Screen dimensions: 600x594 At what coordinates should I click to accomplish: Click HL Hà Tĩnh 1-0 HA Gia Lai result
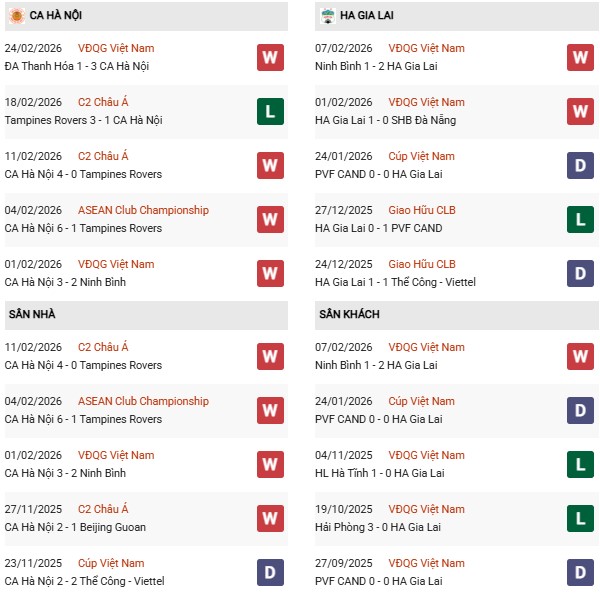click(x=381, y=473)
